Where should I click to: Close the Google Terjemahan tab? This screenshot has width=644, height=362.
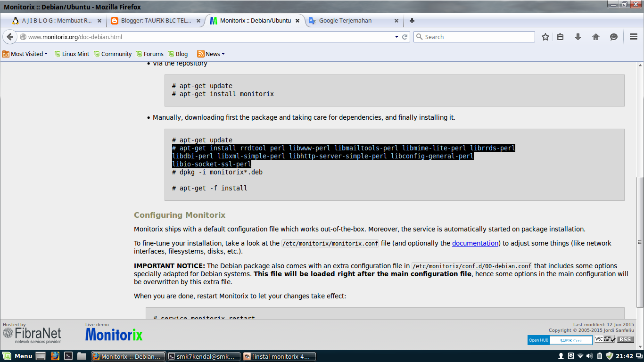coord(396,21)
